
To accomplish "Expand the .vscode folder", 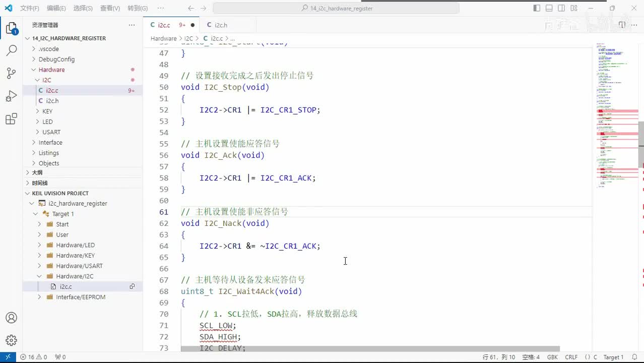I will (49, 49).
